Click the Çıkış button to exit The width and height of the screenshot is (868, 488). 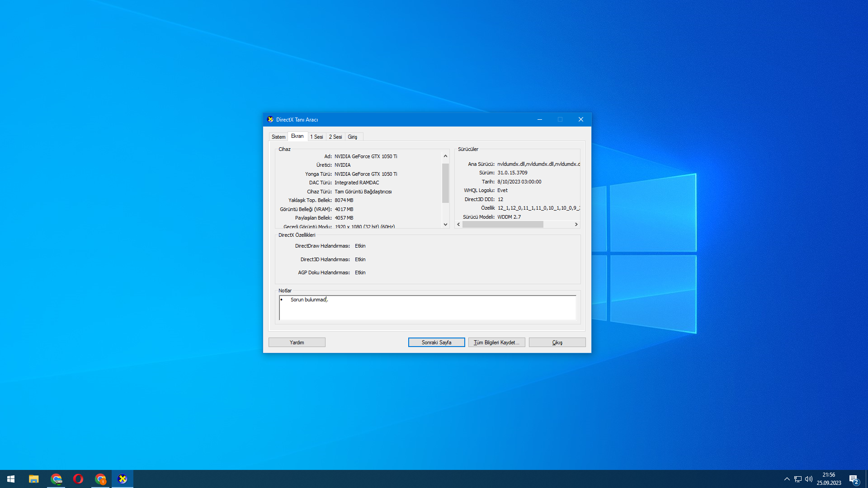click(x=557, y=343)
